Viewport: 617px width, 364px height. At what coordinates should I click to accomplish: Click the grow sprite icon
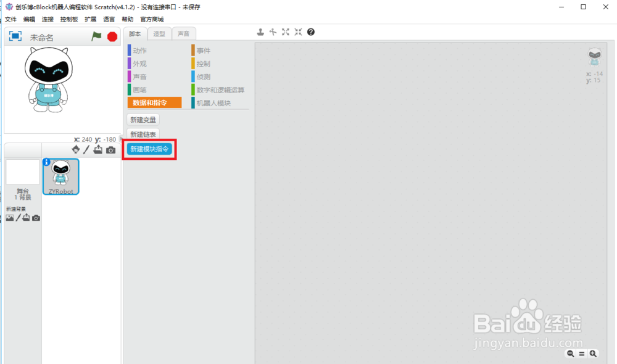285,31
